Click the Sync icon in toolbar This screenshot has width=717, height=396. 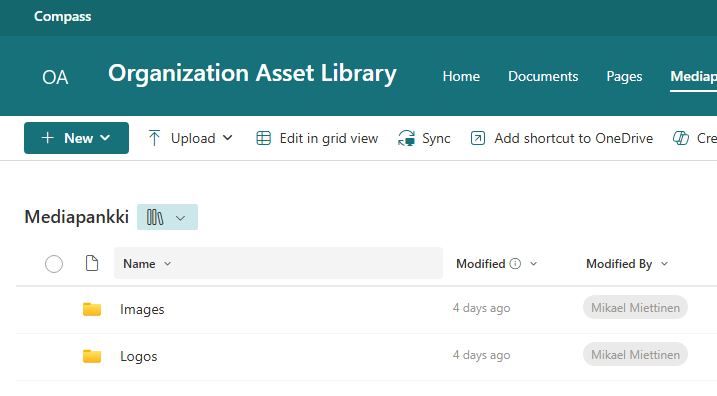pyautogui.click(x=407, y=138)
